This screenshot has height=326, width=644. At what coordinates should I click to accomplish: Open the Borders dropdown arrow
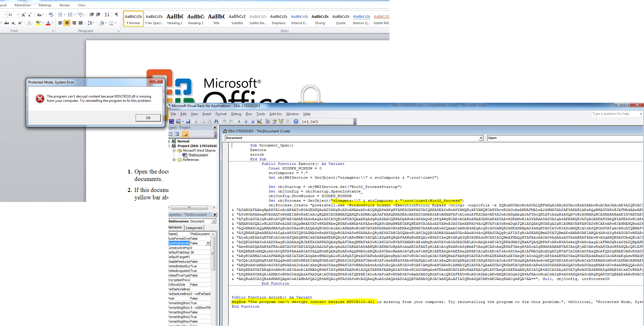[x=115, y=23]
